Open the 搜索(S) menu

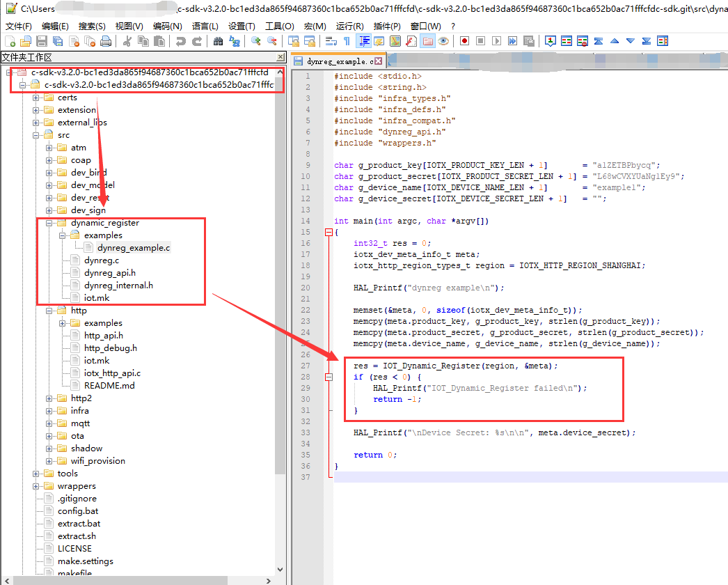pyautogui.click(x=92, y=26)
